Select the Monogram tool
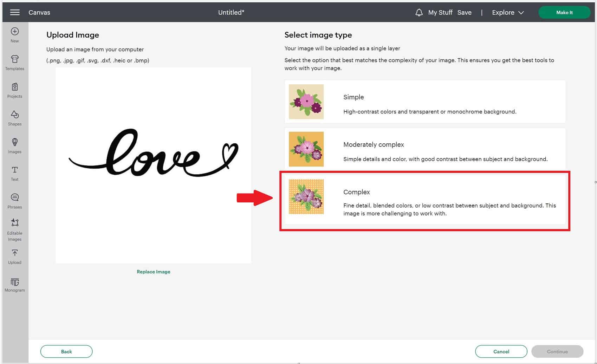The image size is (597, 364). coord(14,285)
